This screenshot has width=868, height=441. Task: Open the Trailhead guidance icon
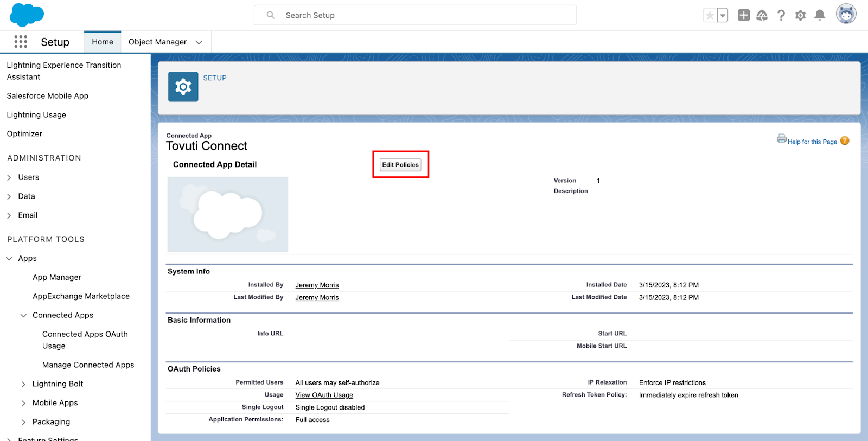(762, 15)
